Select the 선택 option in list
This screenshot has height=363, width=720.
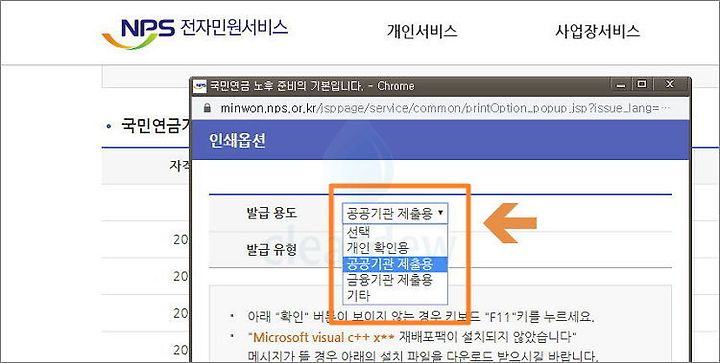(x=395, y=232)
